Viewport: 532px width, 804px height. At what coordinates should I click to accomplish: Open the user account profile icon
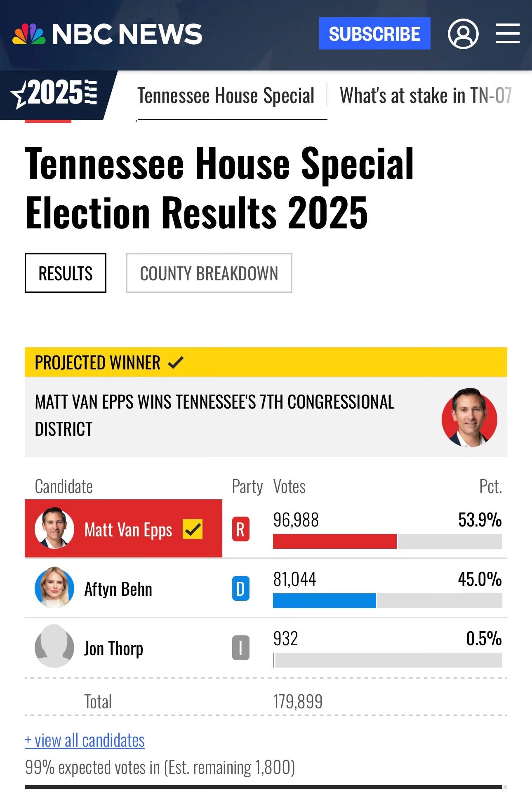463,34
